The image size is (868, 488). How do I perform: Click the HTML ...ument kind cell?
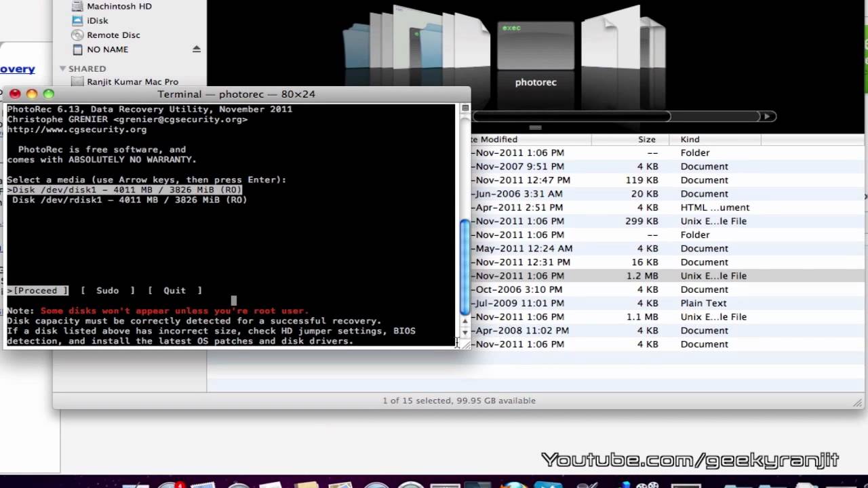click(x=715, y=207)
